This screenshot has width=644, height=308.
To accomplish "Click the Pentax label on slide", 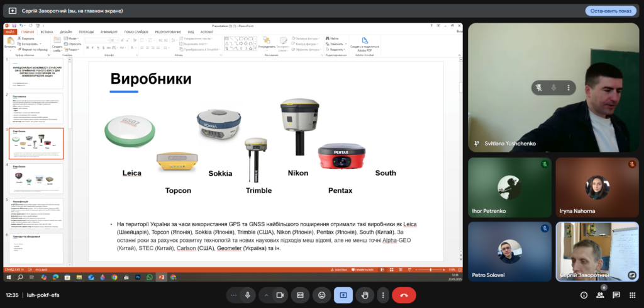I will pos(340,190).
